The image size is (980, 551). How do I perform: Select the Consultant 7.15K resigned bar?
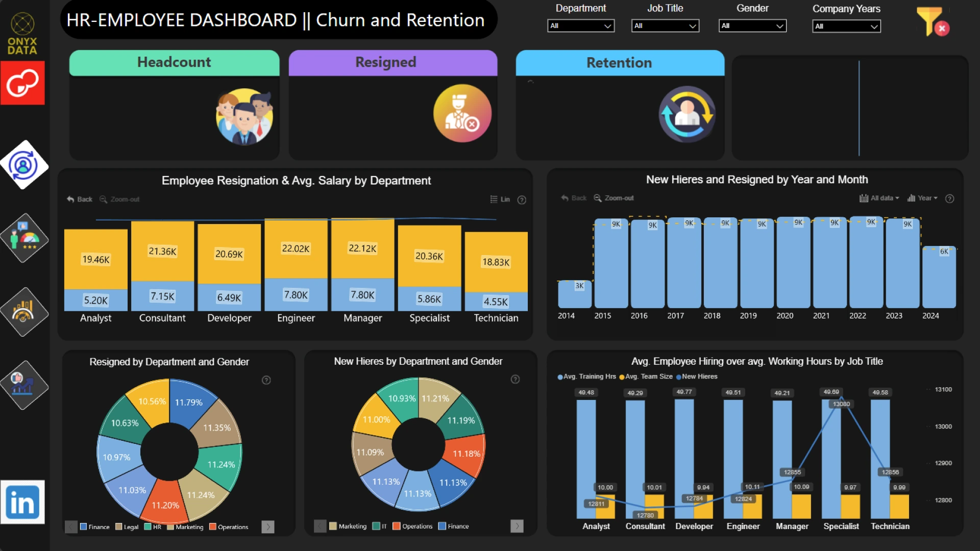tap(162, 296)
